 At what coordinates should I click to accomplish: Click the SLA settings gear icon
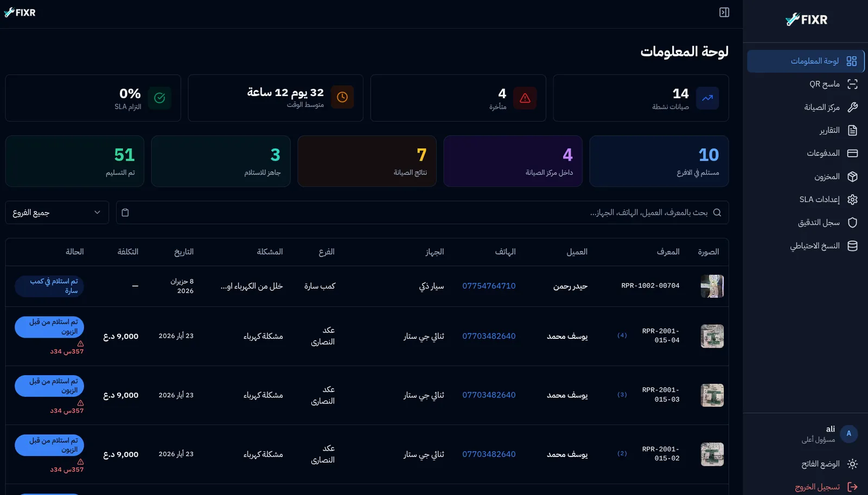pos(852,200)
